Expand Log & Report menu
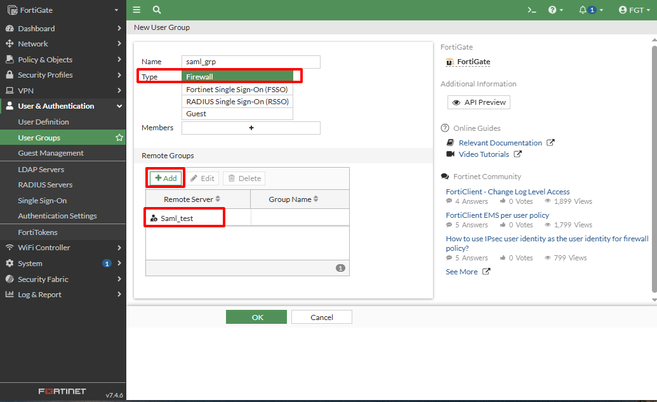The image size is (657, 402). (x=63, y=295)
